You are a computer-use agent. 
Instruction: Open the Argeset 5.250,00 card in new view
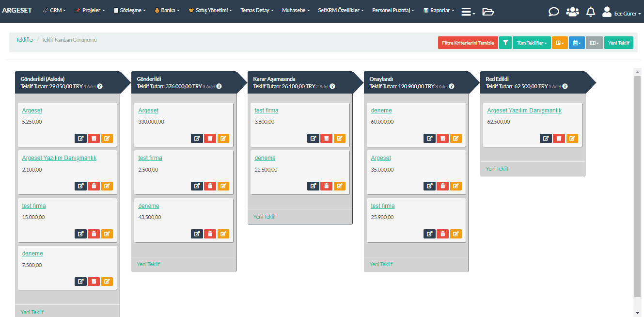coord(80,138)
